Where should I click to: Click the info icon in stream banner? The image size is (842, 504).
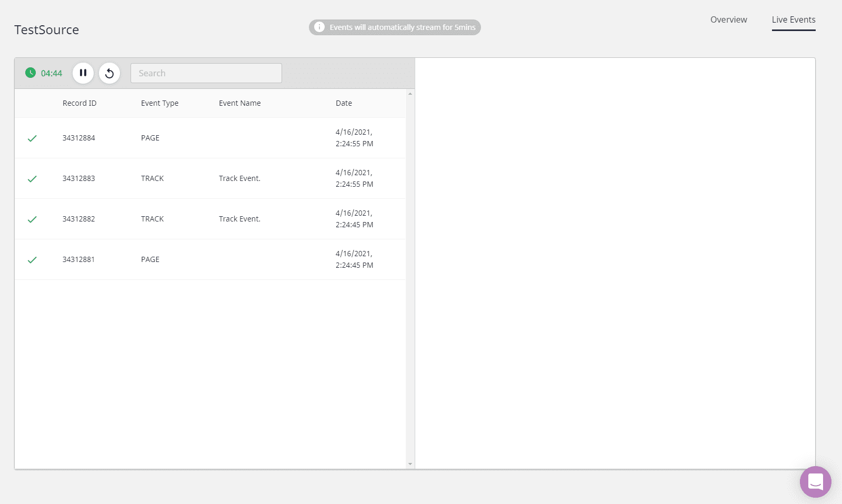tap(319, 27)
